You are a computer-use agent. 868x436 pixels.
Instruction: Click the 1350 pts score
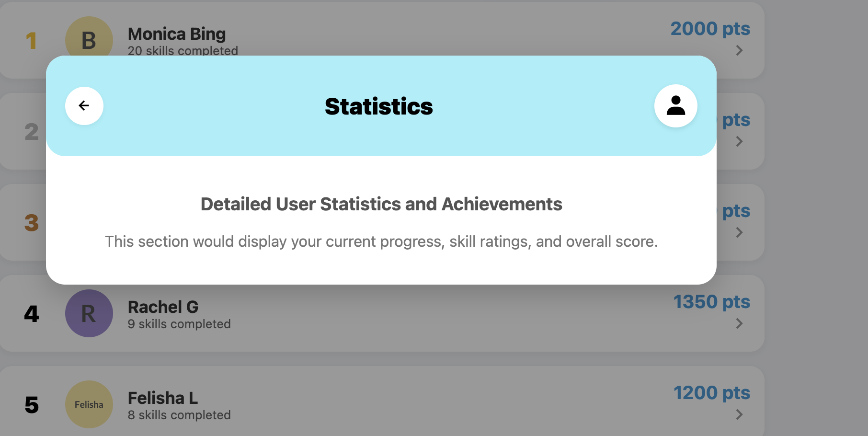712,302
